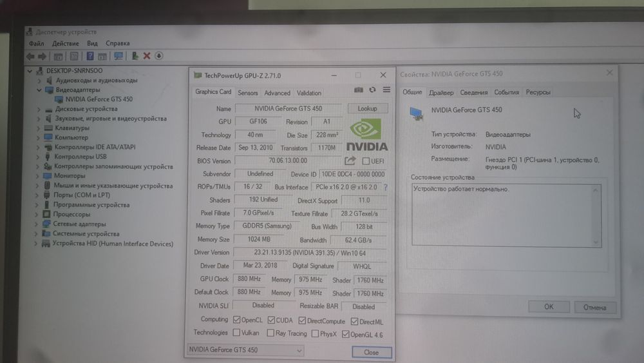Toggle the CUDA checkbox
This screenshot has width=644, height=363.
point(271,320)
